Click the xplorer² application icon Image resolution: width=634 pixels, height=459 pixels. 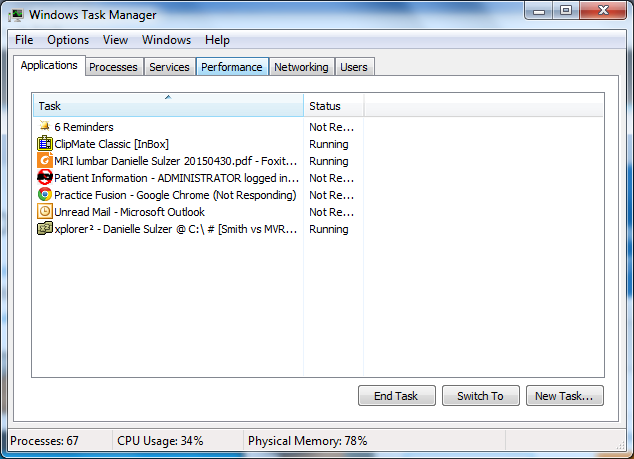tap(44, 228)
